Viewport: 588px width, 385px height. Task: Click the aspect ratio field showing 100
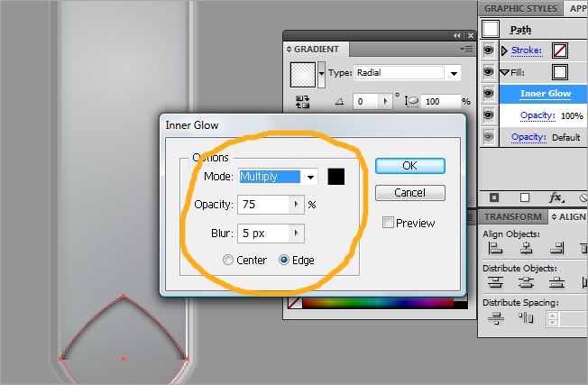(441, 101)
